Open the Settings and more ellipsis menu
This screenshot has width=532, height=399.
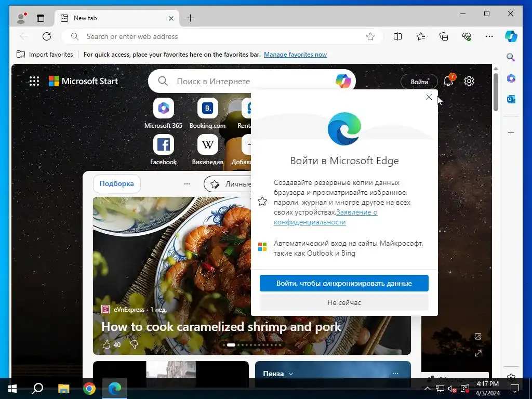click(x=489, y=36)
